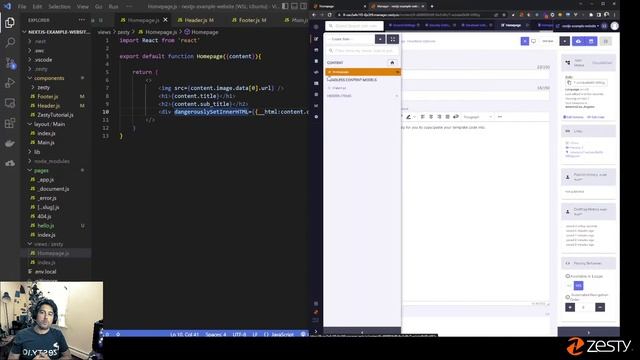Open the File menu in VS Code

coord(22,7)
